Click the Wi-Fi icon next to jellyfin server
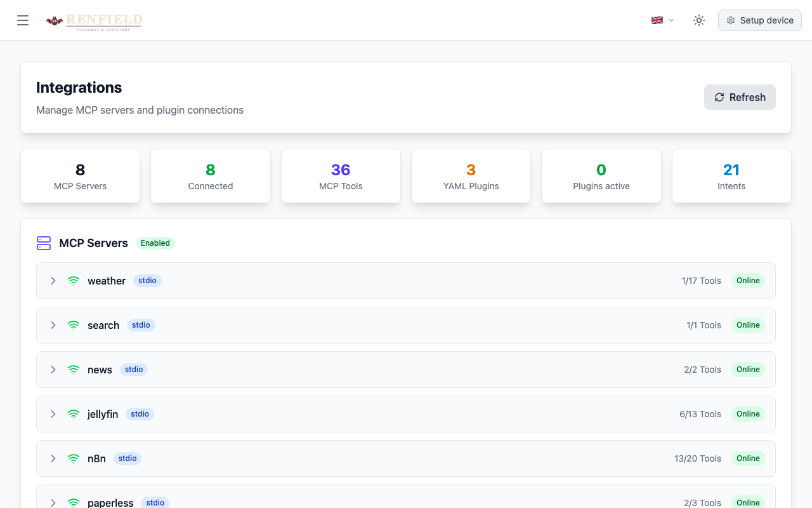 [x=73, y=414]
